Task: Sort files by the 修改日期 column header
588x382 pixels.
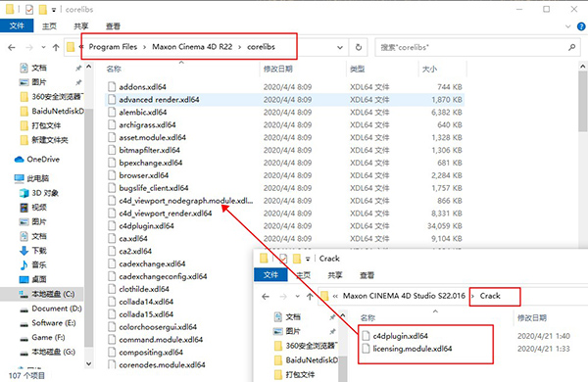Action: [x=278, y=69]
